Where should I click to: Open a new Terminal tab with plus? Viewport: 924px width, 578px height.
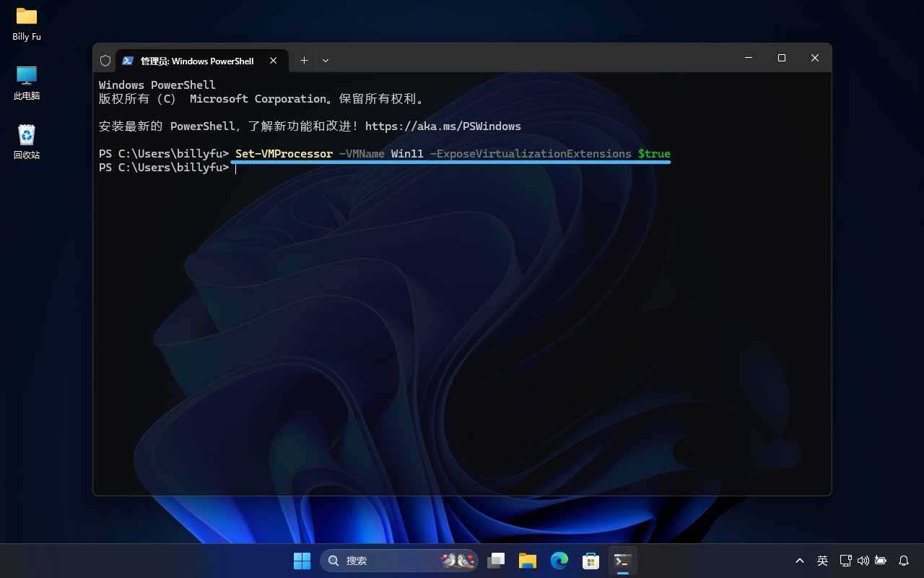[304, 61]
